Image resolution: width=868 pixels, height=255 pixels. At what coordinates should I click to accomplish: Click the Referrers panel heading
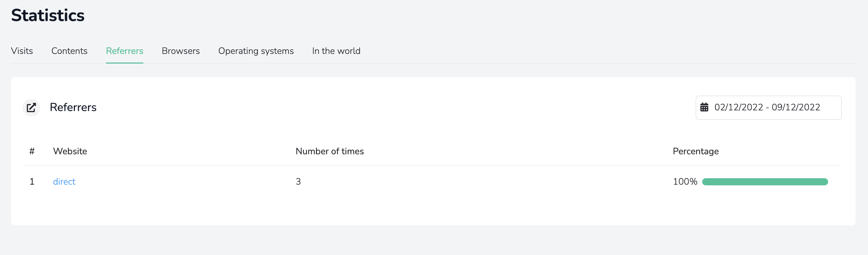73,107
